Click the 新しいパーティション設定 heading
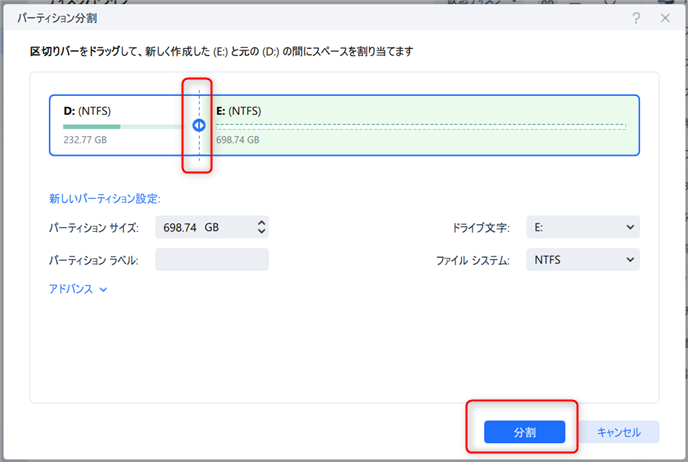Image resolution: width=688 pixels, height=462 pixels. click(x=105, y=199)
